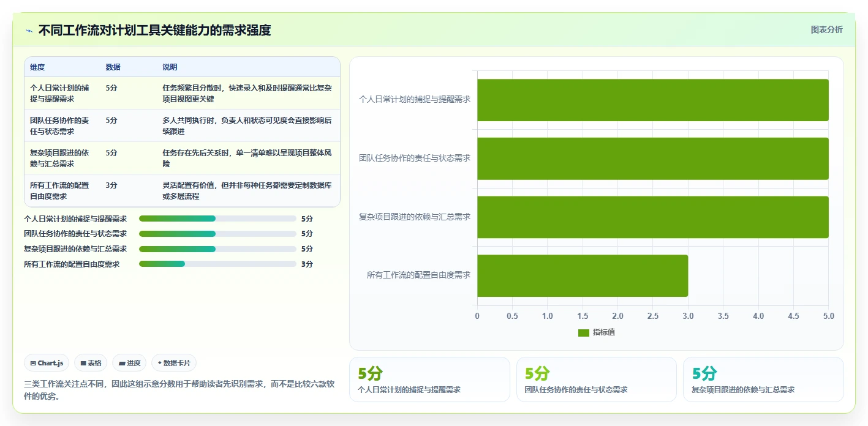Click the chart axis label 个人日常计划的捕捉与提醒需求

coord(415,99)
